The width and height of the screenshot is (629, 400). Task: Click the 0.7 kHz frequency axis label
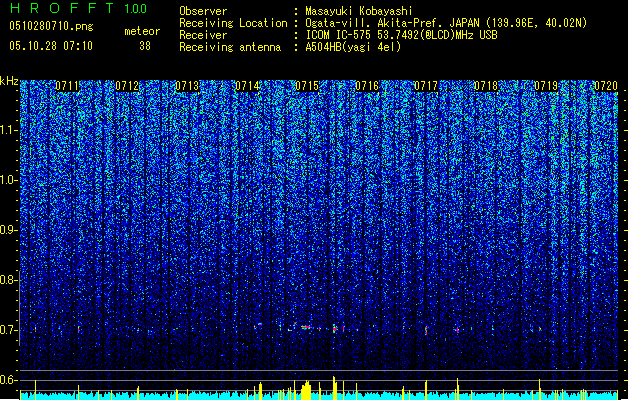pyautogui.click(x=9, y=330)
